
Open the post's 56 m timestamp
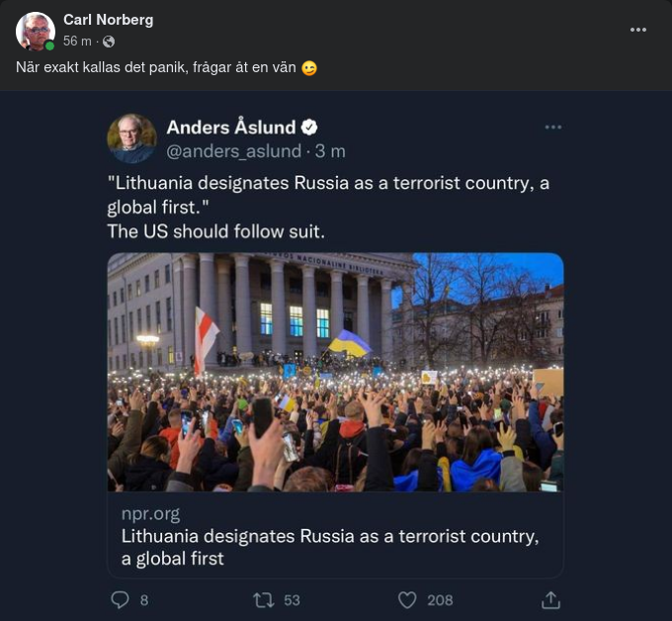tap(78, 42)
